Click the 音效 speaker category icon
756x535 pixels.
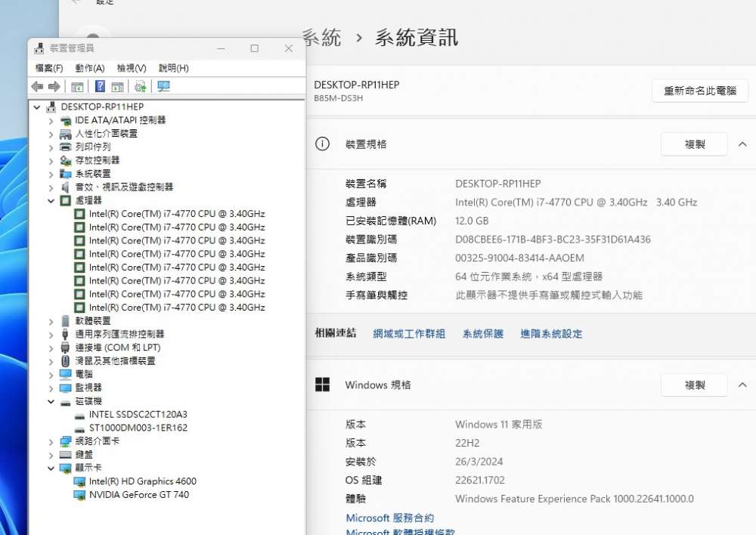coord(64,187)
